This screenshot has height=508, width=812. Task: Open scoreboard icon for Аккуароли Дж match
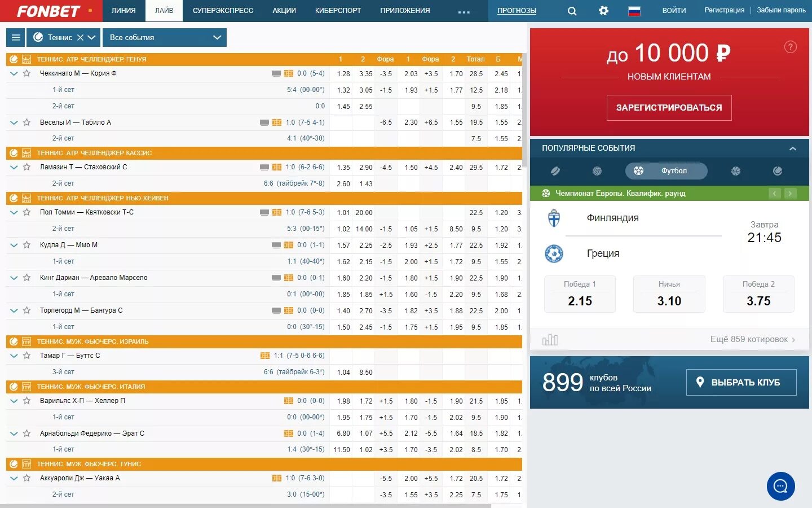coord(277,478)
